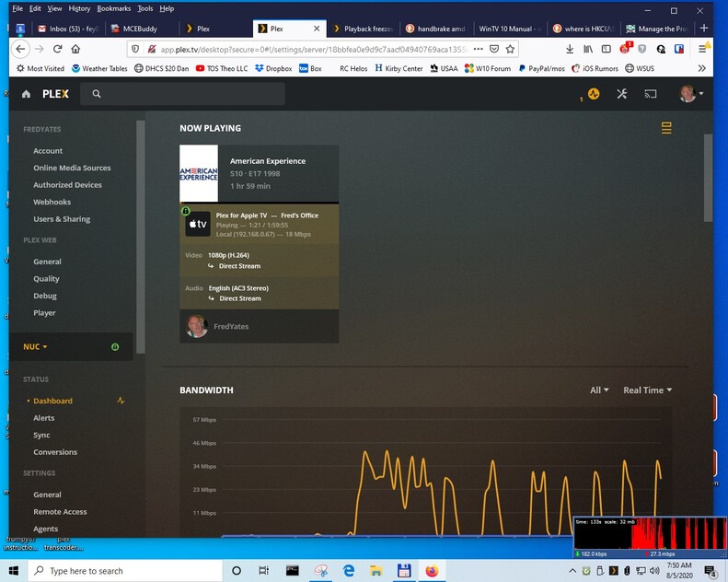The image size is (728, 582).
Task: Open Task View on taskbar
Action: tap(263, 570)
